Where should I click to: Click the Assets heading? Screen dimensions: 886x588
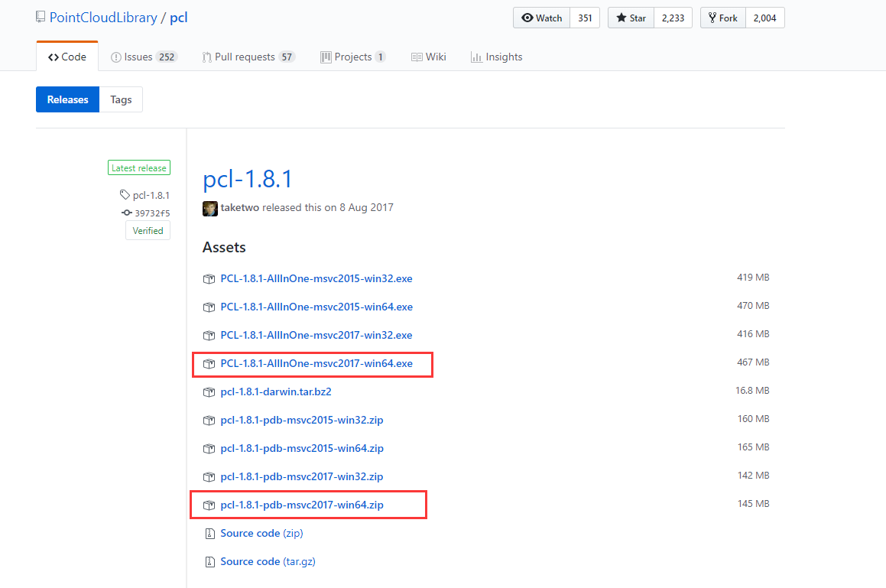click(224, 247)
